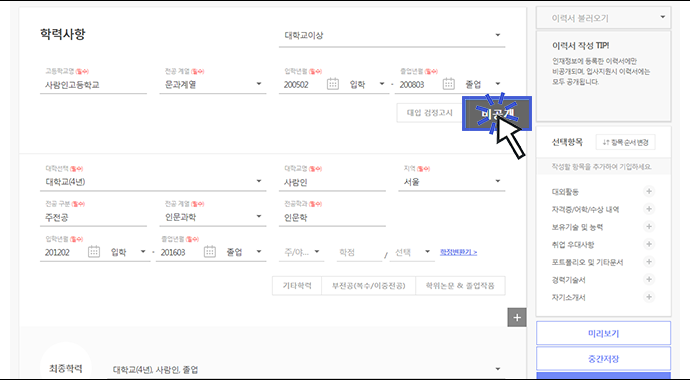Open the university admission date calendar icon
This screenshot has height=380, width=690.
click(94, 252)
